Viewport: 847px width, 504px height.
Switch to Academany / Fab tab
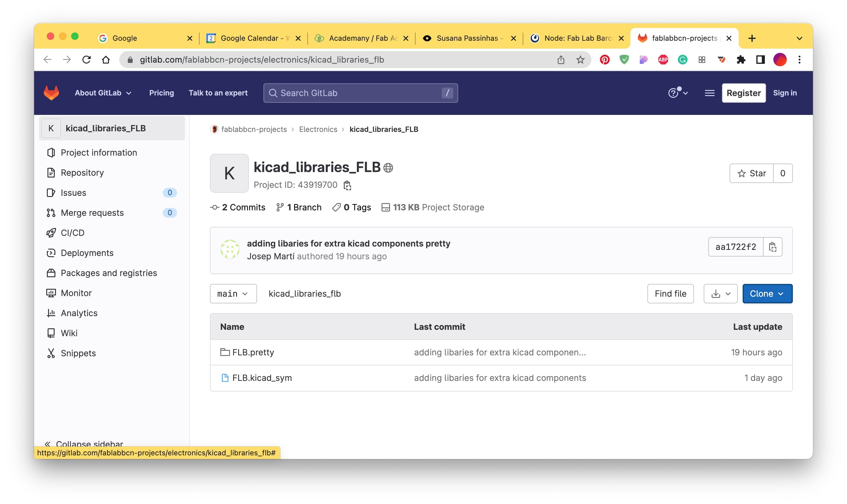(362, 38)
